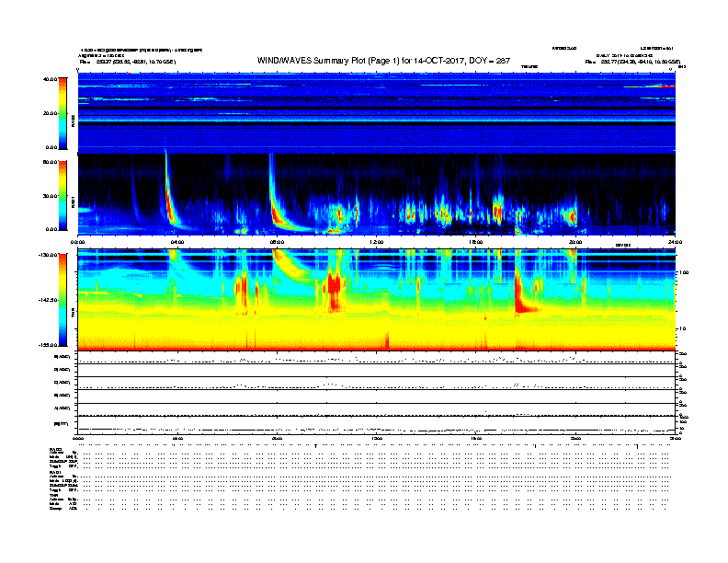The image size is (728, 563).
Task: Click the 40.00 label on RAD2 color scale
Action: click(x=51, y=79)
